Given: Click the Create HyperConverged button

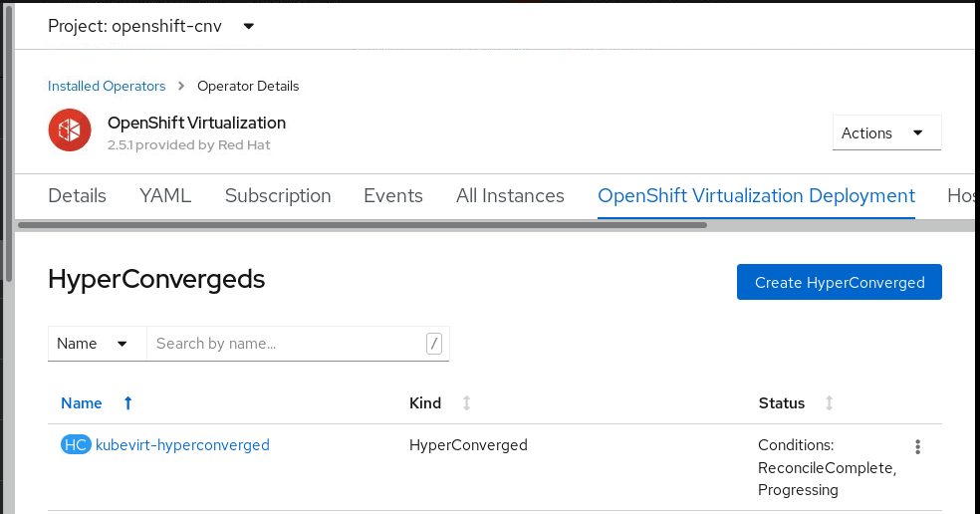Looking at the screenshot, I should coord(839,283).
